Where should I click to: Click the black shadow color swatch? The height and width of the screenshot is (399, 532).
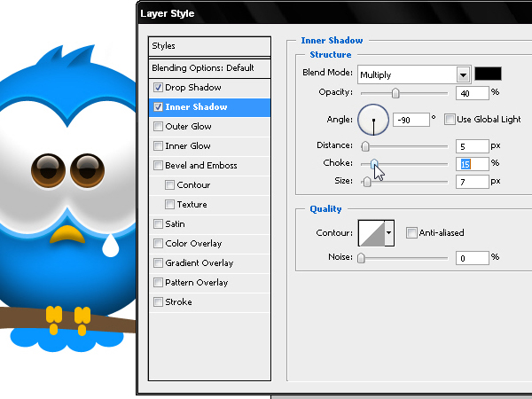click(488, 74)
